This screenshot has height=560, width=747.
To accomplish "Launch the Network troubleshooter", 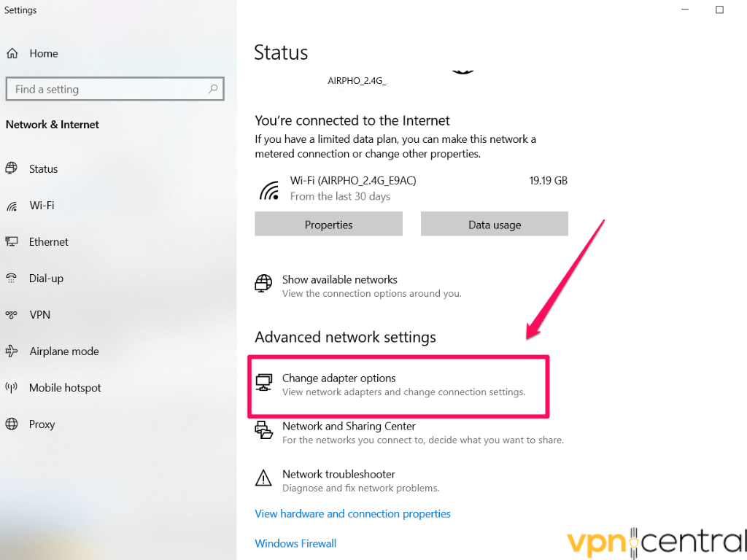I will point(338,475).
